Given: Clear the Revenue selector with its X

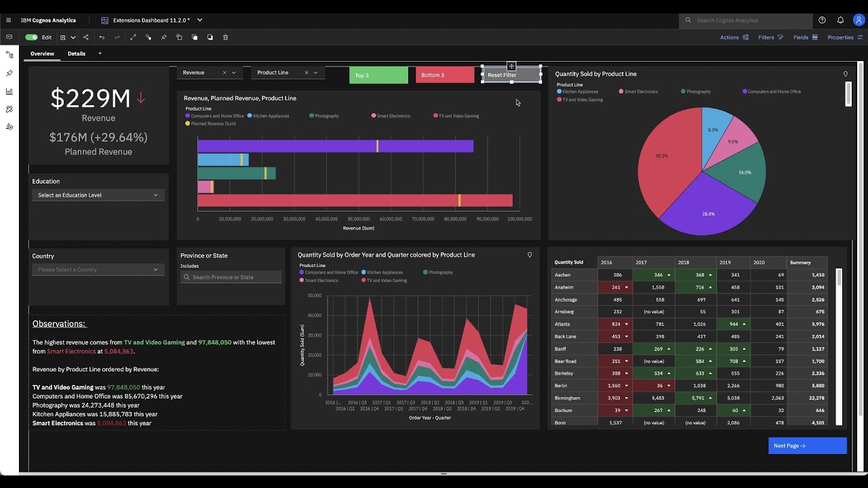Looking at the screenshot, I should [x=224, y=73].
